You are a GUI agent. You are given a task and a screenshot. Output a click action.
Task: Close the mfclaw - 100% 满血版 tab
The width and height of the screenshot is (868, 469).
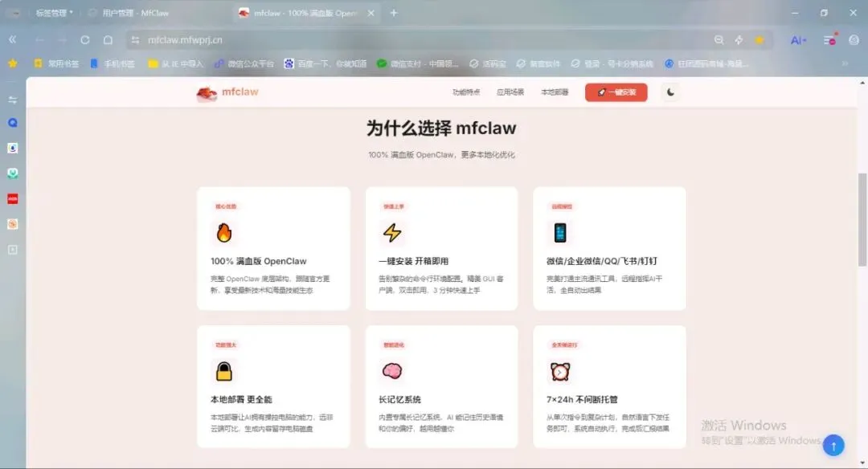[371, 13]
